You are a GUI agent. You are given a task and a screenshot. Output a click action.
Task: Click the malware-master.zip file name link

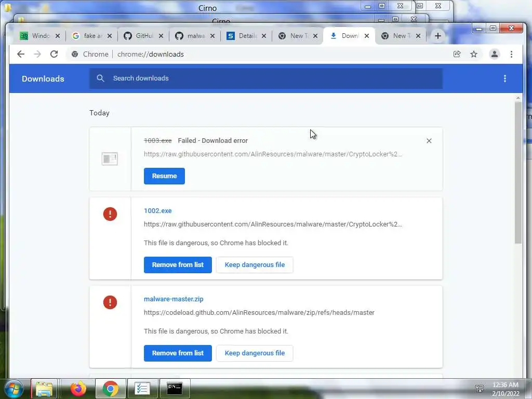[174, 299]
